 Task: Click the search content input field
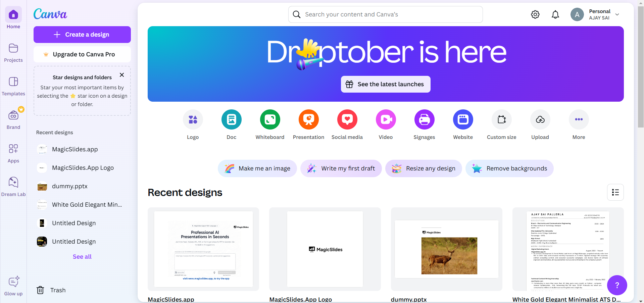coord(386,14)
